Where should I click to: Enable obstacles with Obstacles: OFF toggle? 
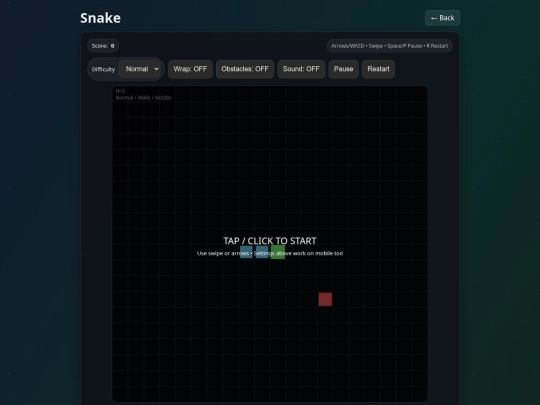tap(245, 69)
